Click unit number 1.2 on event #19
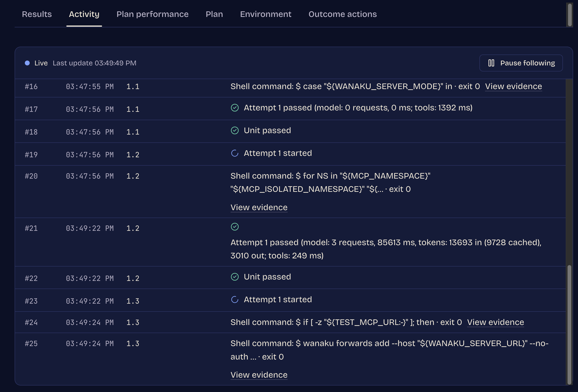Image resolution: width=578 pixels, height=392 pixels. click(133, 155)
